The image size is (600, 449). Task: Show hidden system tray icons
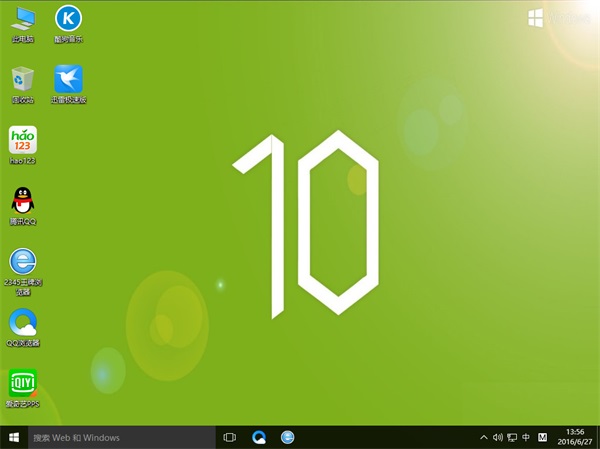click(484, 437)
